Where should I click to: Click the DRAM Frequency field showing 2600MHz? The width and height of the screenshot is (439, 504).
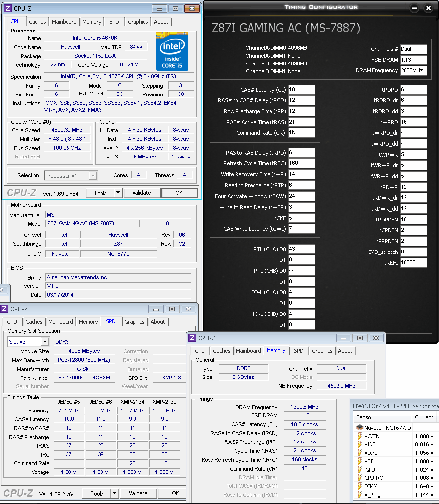coord(413,70)
